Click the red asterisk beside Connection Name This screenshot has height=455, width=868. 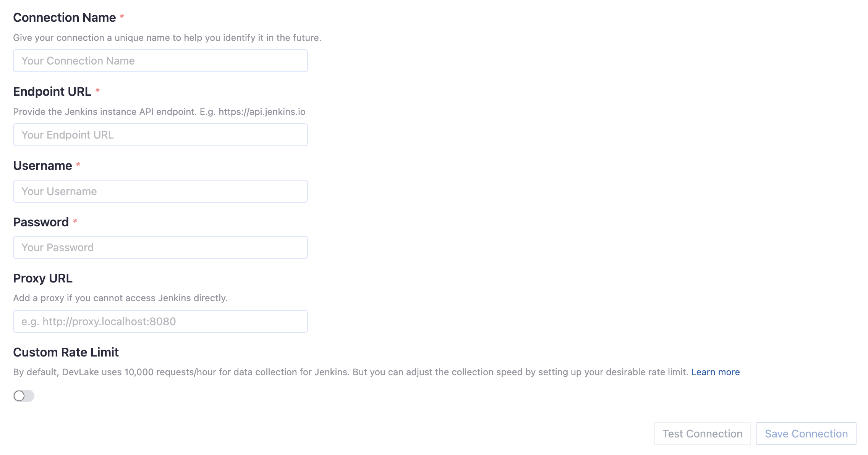tap(122, 17)
